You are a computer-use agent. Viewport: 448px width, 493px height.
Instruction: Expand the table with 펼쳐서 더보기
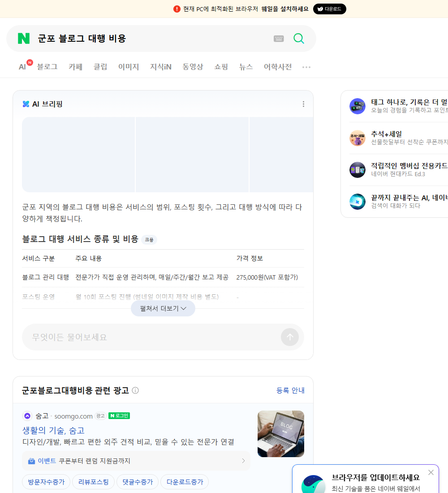point(163,308)
